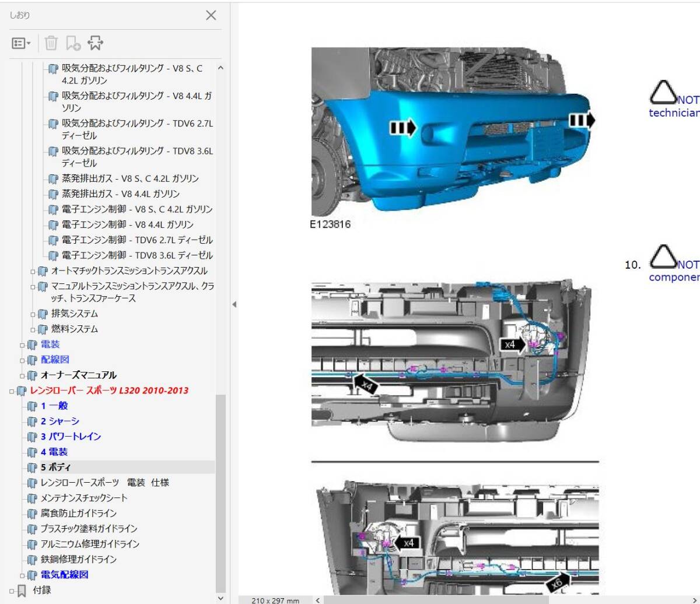Close the しおり bookmarks panel
This screenshot has width=700, height=604.
(x=211, y=16)
